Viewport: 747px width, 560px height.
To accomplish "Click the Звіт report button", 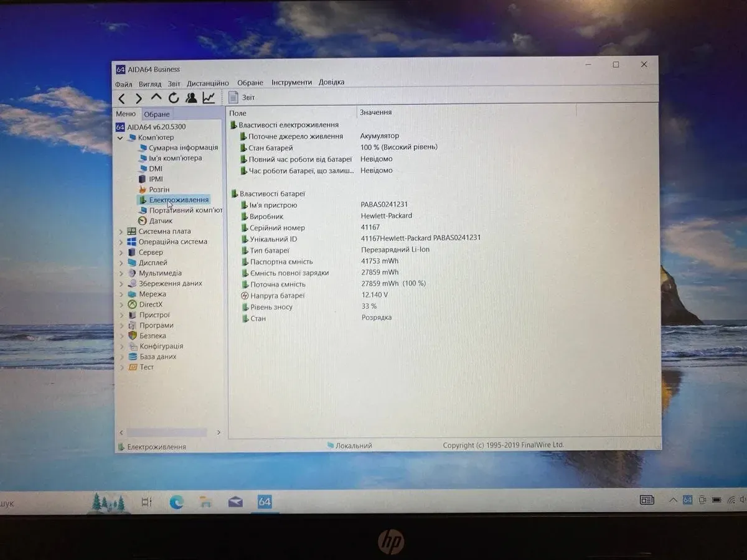I will [242, 97].
